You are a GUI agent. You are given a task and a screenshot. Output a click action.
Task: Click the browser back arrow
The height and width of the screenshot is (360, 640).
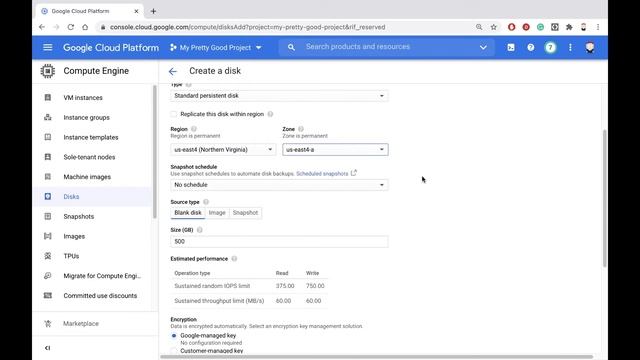click(42, 27)
